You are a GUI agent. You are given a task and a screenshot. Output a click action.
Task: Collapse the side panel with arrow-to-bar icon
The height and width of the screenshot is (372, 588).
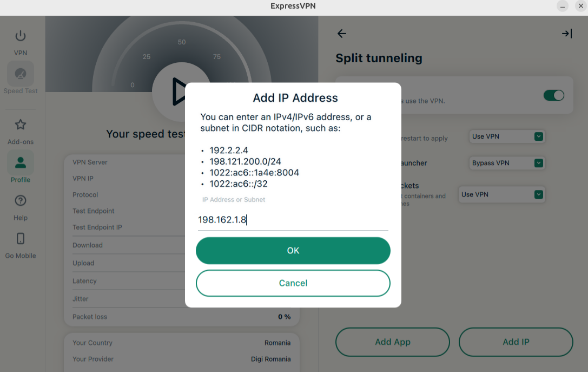pyautogui.click(x=566, y=34)
